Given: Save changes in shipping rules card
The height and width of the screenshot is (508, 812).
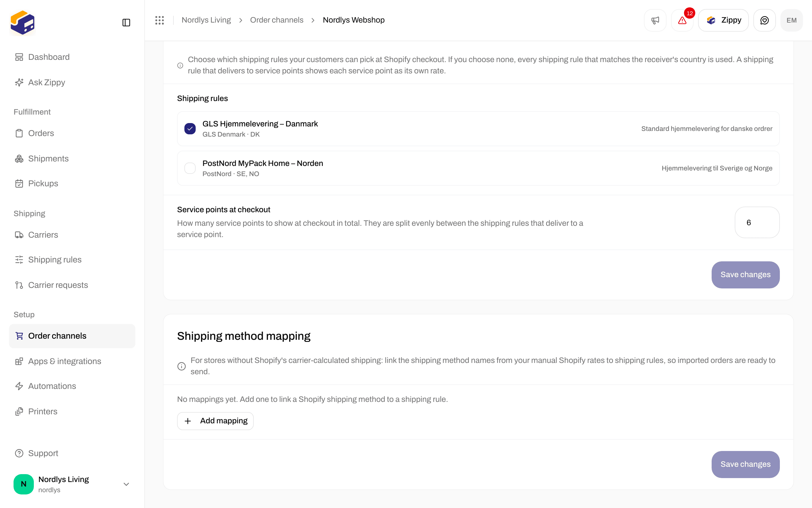Looking at the screenshot, I should pos(745,275).
